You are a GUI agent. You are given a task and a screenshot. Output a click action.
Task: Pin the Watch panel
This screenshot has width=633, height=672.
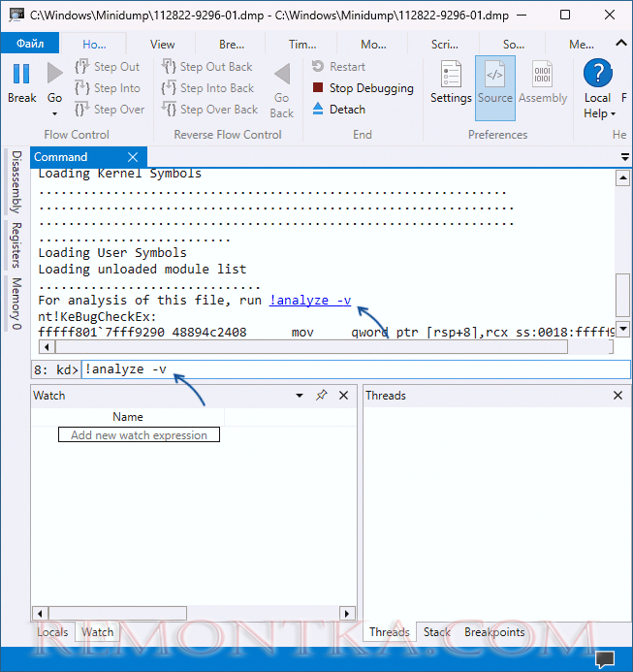coord(322,395)
